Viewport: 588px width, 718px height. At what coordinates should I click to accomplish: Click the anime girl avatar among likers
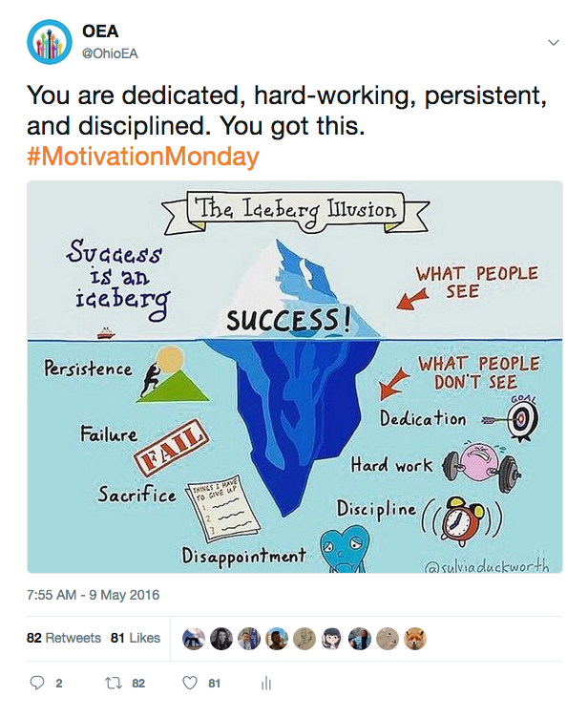[332, 639]
